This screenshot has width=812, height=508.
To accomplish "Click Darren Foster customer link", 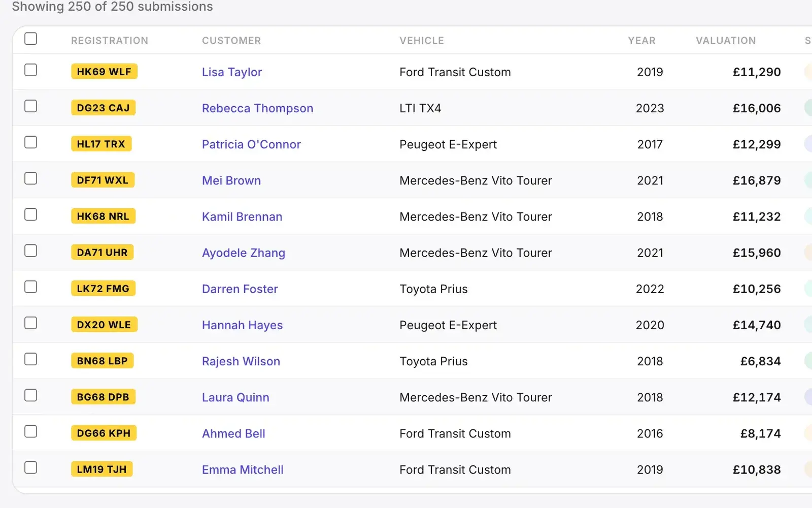I will coord(240,289).
